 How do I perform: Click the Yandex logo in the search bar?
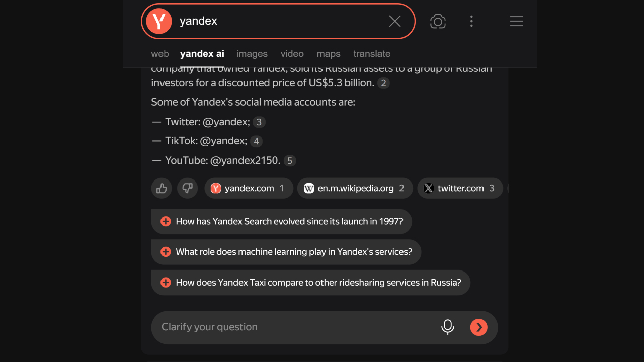point(158,21)
